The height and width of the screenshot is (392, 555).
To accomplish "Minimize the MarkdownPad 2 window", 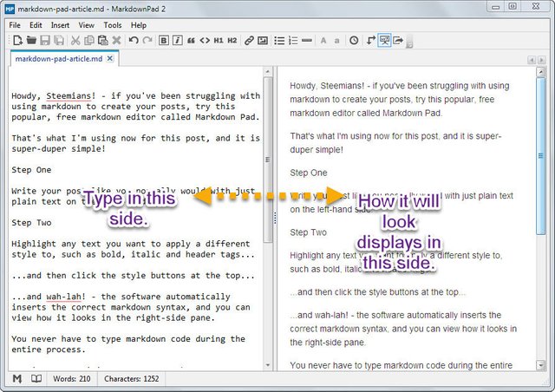I will point(495,7).
